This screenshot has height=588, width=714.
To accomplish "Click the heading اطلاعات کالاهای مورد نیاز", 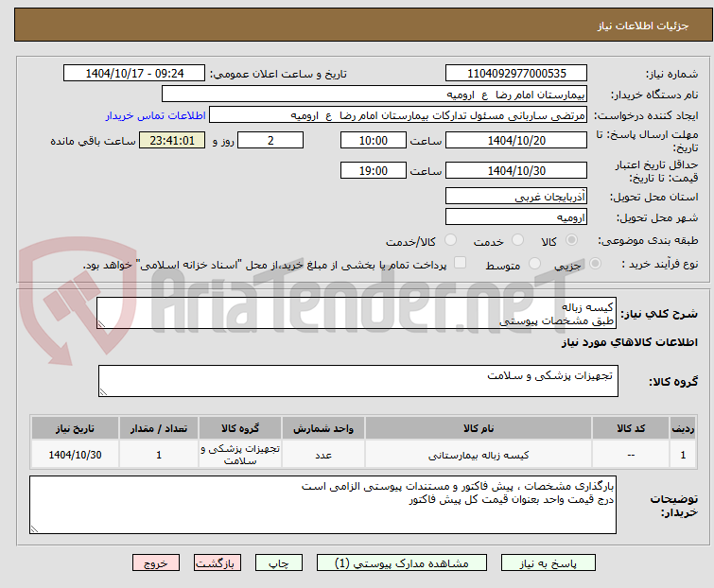I will (629, 342).
